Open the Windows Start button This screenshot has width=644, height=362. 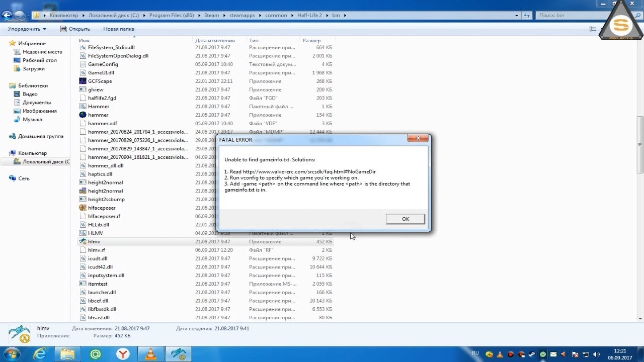coord(11,354)
